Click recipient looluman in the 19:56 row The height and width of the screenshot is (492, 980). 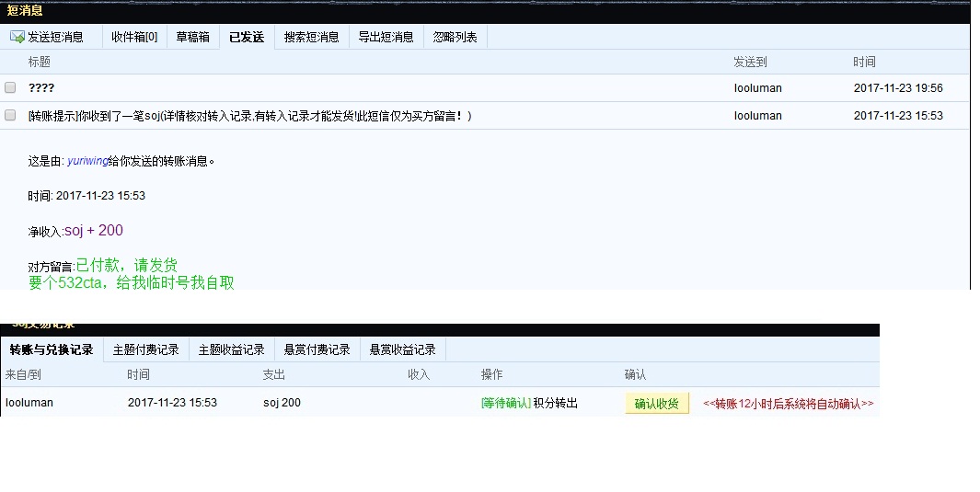pos(757,88)
